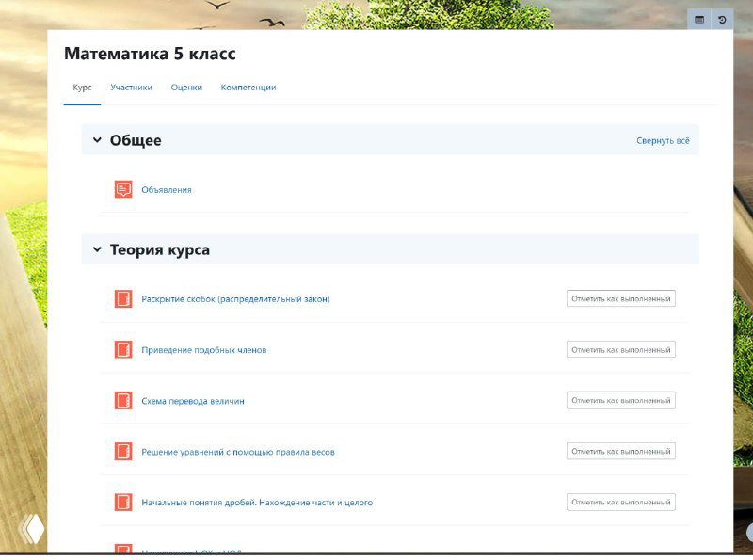Open Приведение подобных членов lesson
The width and height of the screenshot is (753, 560).
coord(203,350)
